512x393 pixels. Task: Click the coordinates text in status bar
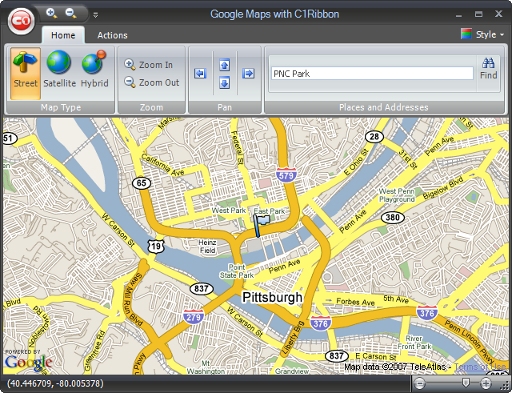(x=55, y=383)
